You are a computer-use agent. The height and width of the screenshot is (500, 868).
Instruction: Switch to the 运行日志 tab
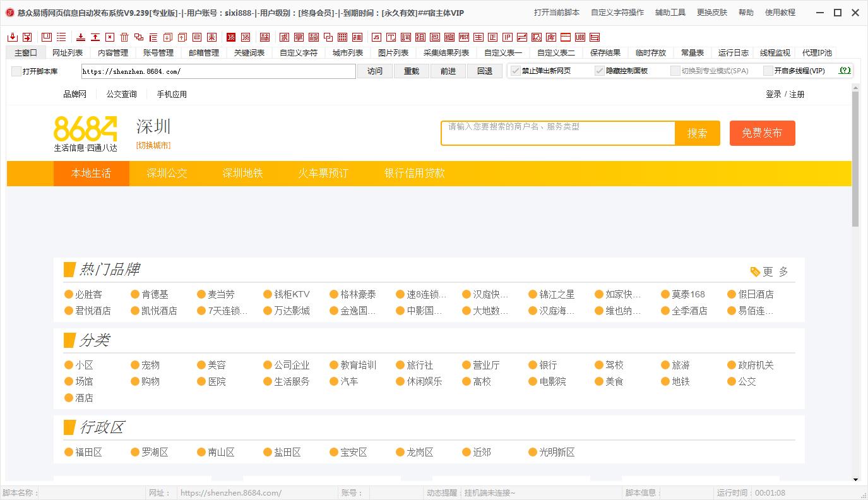tap(734, 53)
